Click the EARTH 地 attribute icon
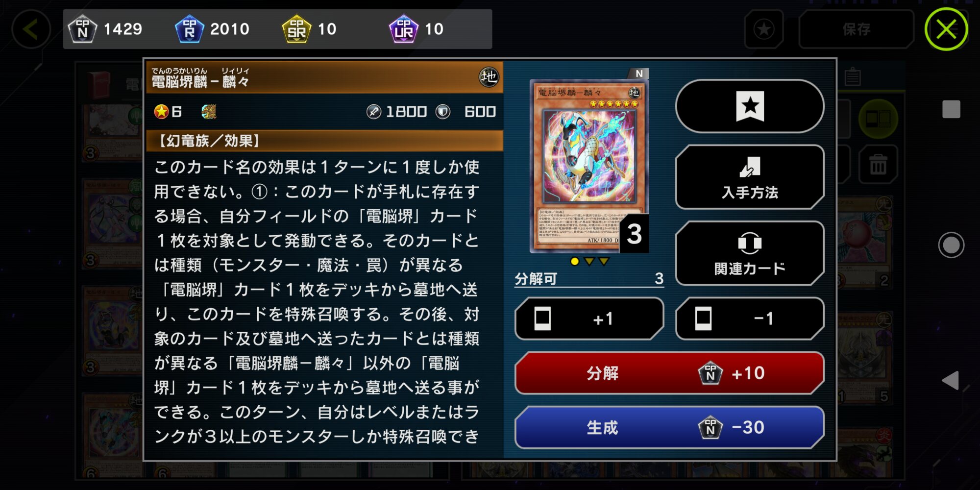The height and width of the screenshot is (490, 980). pyautogui.click(x=488, y=77)
